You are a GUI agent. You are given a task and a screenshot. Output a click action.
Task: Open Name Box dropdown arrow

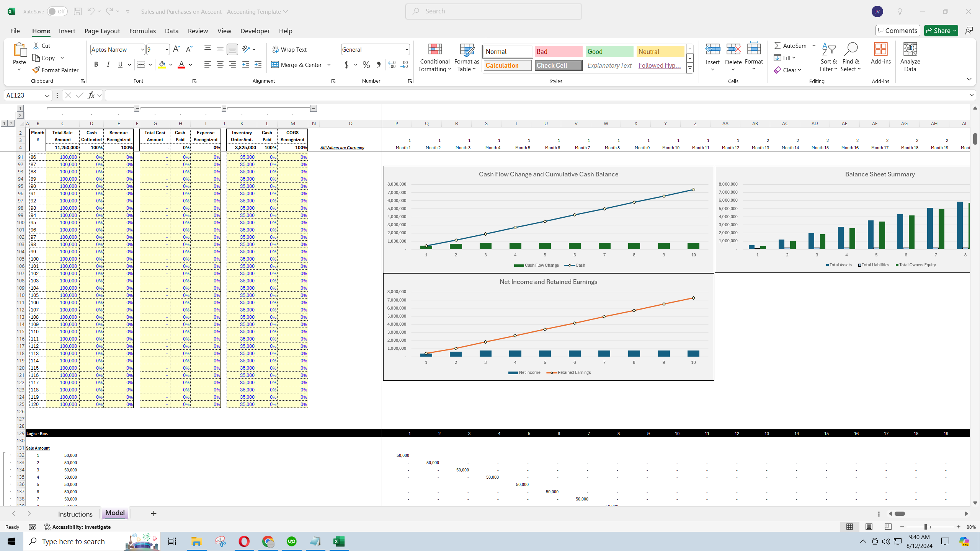47,95
